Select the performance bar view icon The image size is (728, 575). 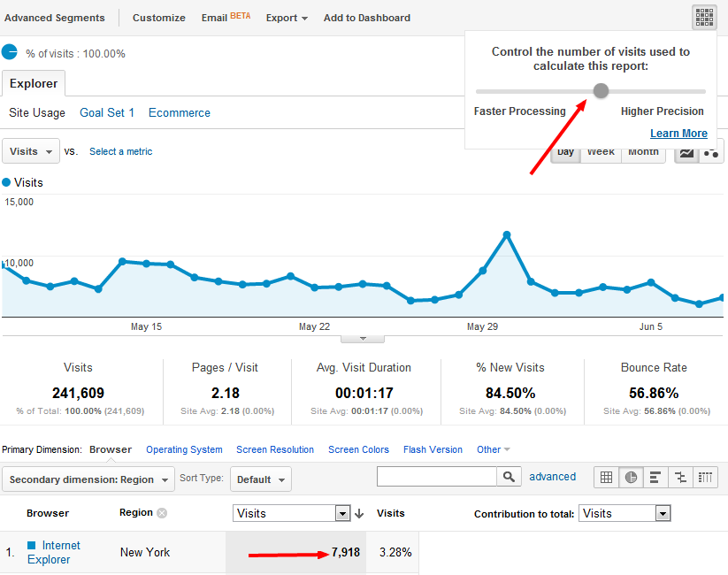(655, 477)
